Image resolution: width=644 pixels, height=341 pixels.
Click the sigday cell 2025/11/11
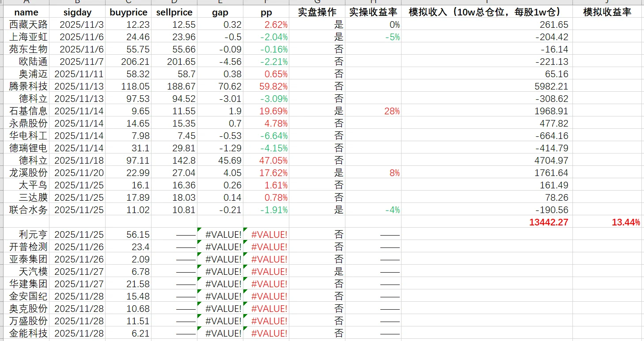point(77,74)
